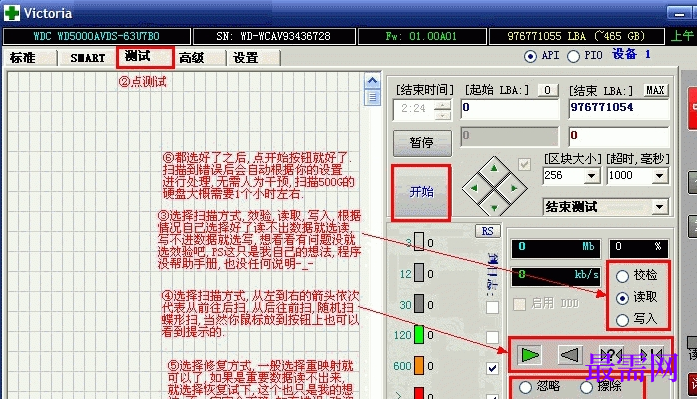Select 读取 read scan mode
697x399 pixels.
click(x=622, y=298)
